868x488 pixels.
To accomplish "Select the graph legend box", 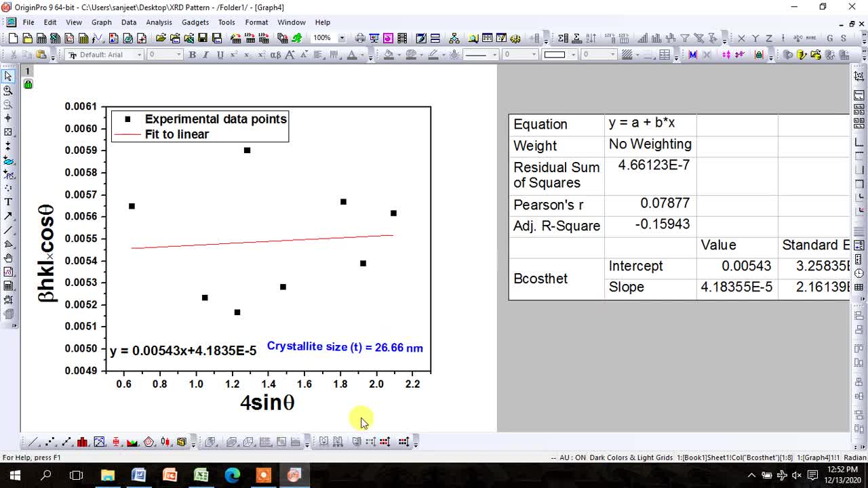I will [200, 127].
